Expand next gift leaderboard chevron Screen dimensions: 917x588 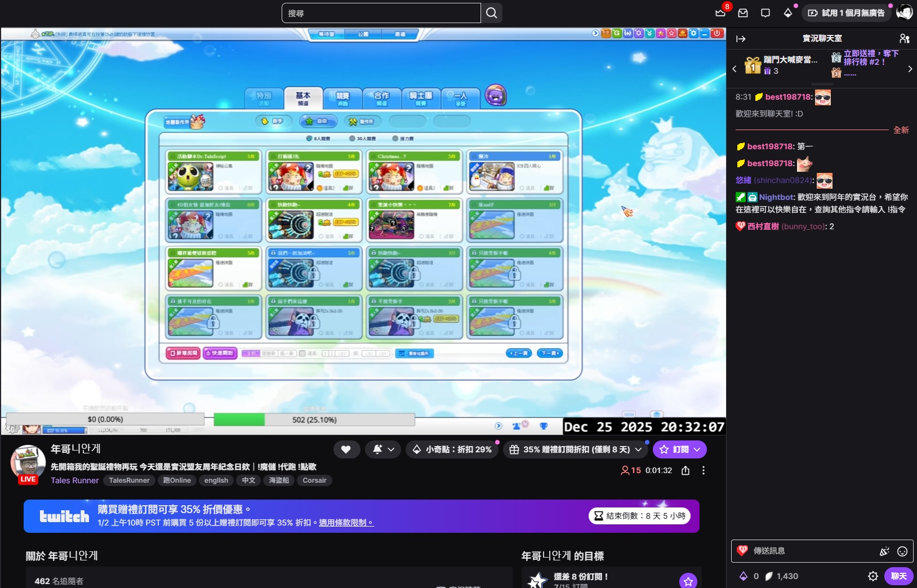(x=910, y=69)
